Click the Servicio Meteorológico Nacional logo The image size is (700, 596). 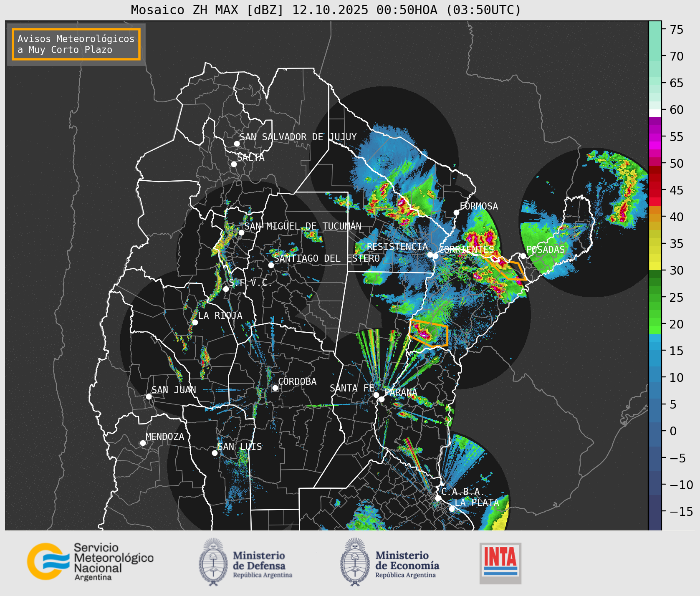91,561
